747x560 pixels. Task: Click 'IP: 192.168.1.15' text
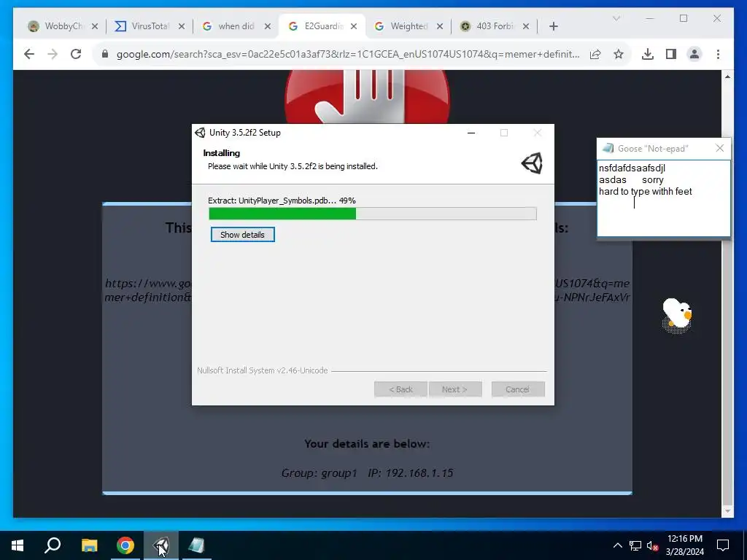[x=410, y=473]
